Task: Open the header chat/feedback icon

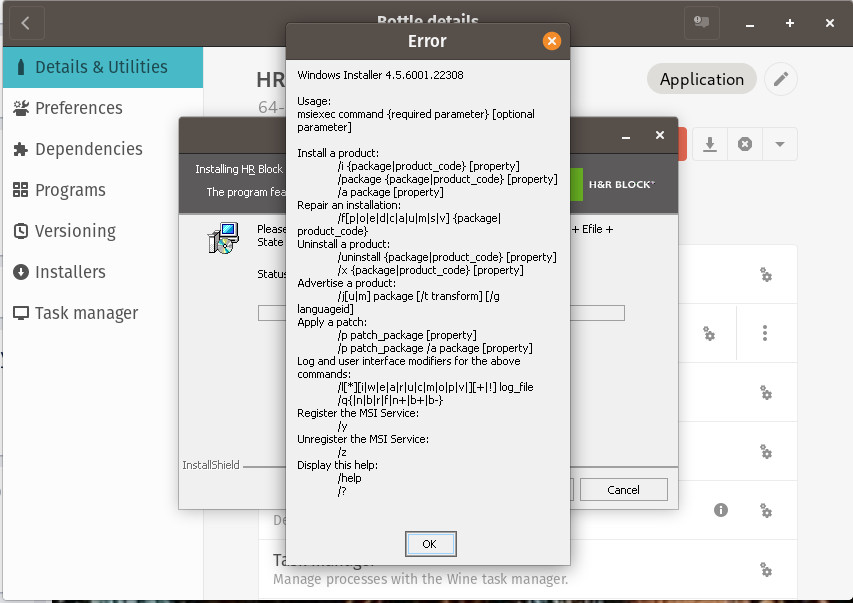Action: tap(702, 23)
